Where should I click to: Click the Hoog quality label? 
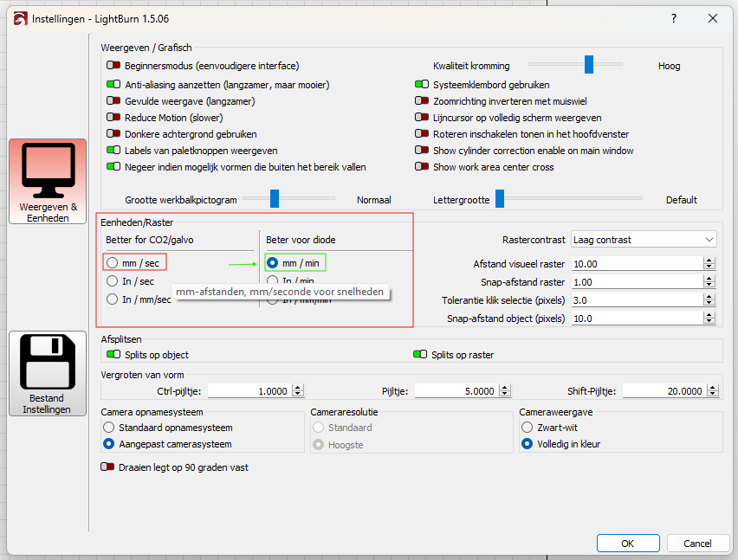click(670, 66)
